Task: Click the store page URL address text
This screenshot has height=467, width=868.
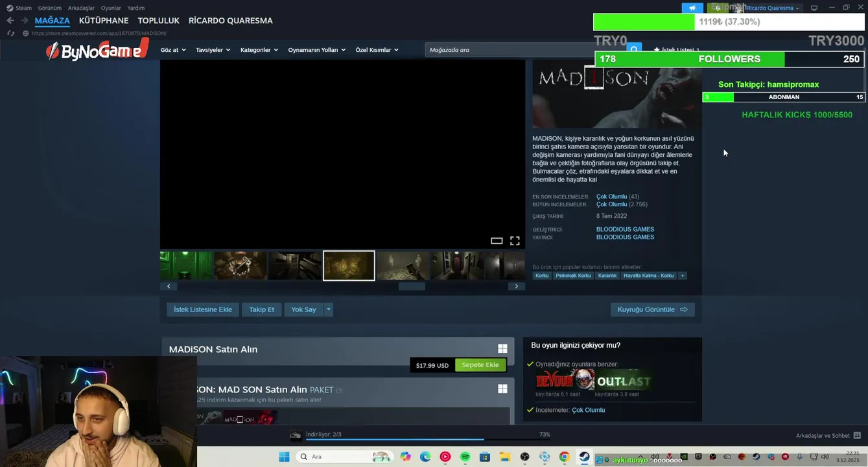Action: click(99, 33)
